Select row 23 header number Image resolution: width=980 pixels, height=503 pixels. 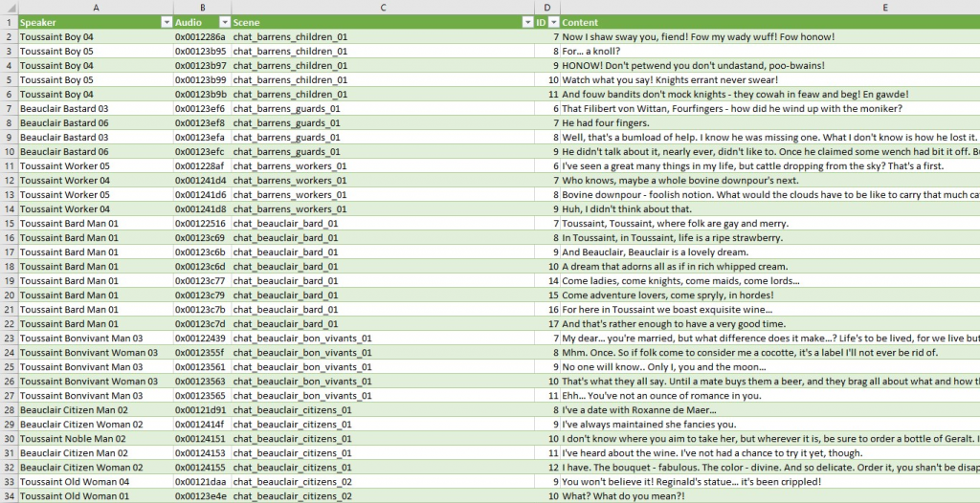tap(10, 338)
